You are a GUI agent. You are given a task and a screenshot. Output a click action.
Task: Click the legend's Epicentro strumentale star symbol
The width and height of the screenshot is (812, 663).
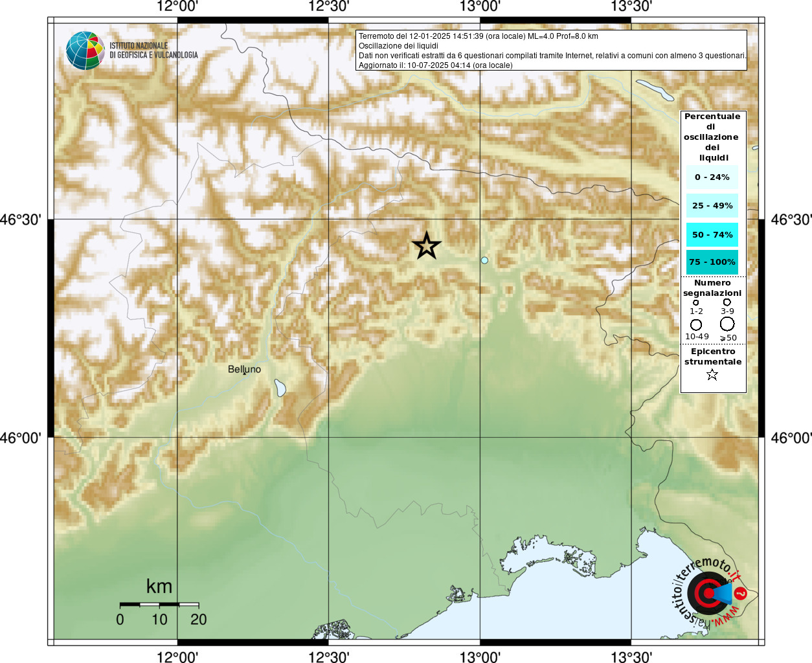[x=712, y=374]
